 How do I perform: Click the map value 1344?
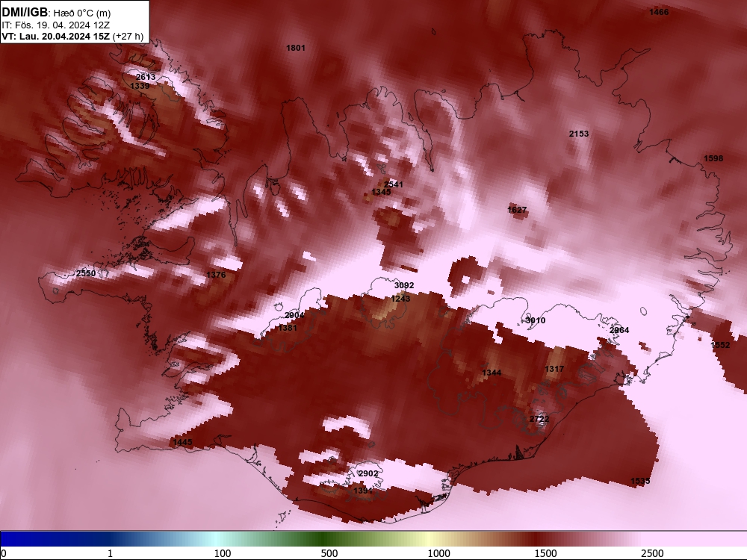pos(492,373)
